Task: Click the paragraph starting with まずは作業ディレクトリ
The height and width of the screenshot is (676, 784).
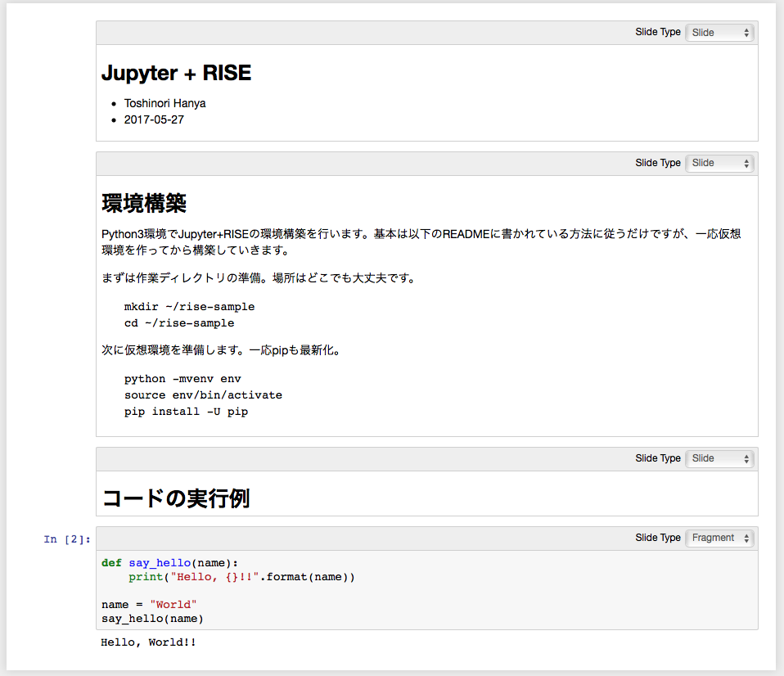Action: 259,278
